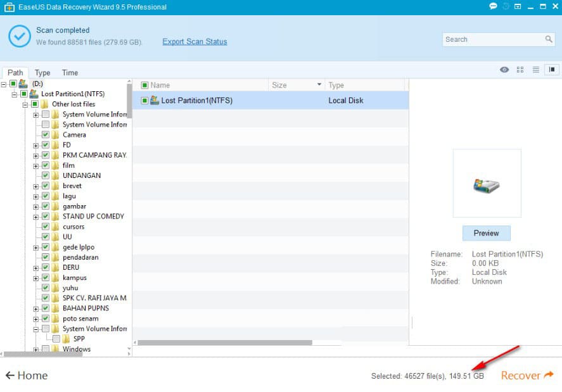Click the Preview button
This screenshot has height=392, width=562.
[487, 233]
